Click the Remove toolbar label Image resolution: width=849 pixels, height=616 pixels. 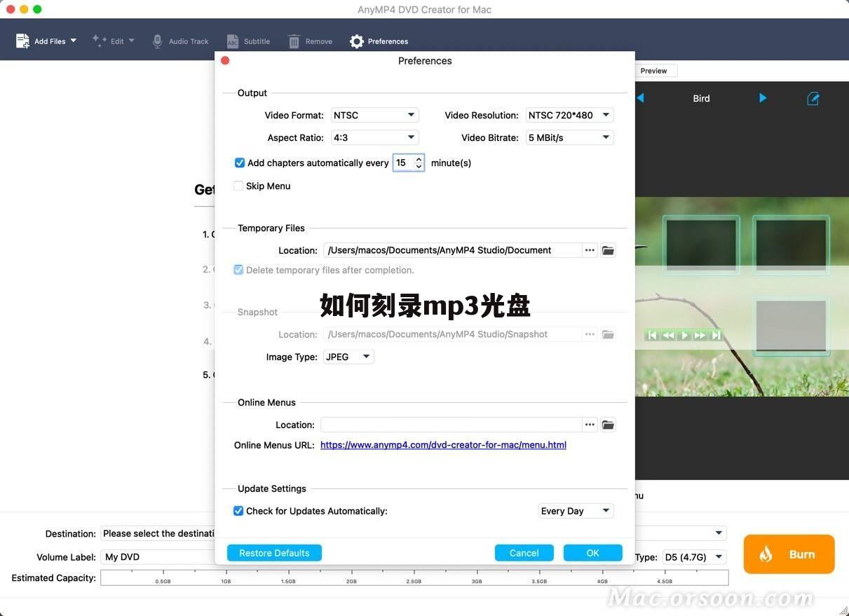point(319,41)
